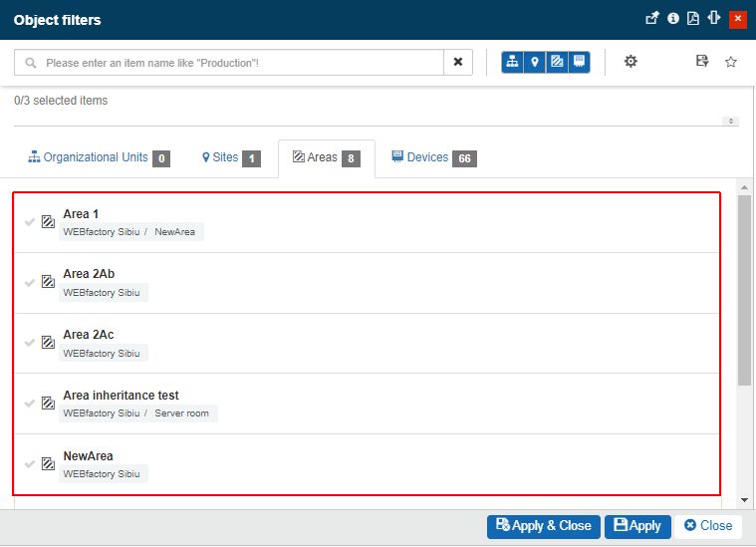Toggle the devices filter button in toolbar

579,62
